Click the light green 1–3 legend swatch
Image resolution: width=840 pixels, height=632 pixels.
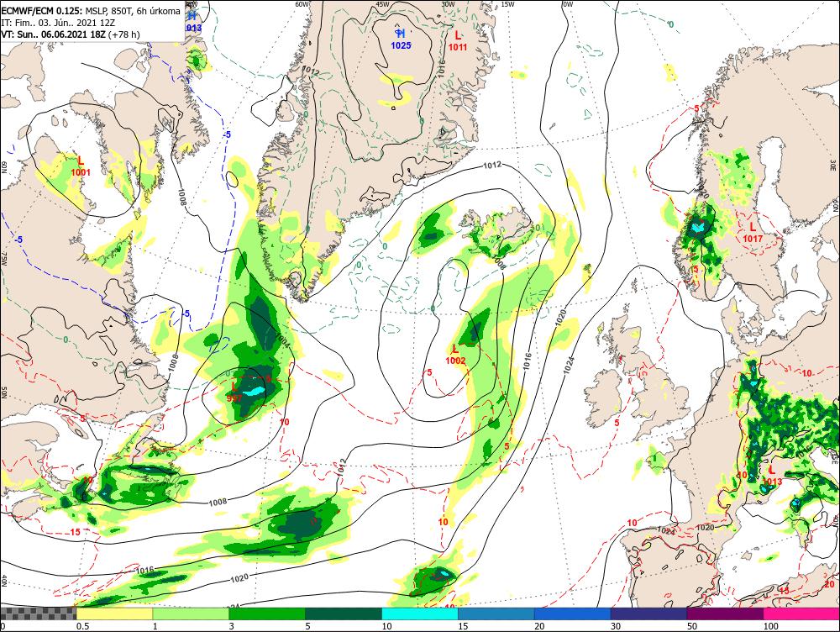point(191,614)
